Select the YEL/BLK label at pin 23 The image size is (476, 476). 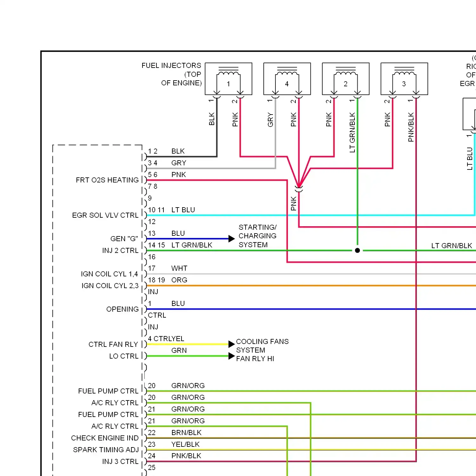185,445
